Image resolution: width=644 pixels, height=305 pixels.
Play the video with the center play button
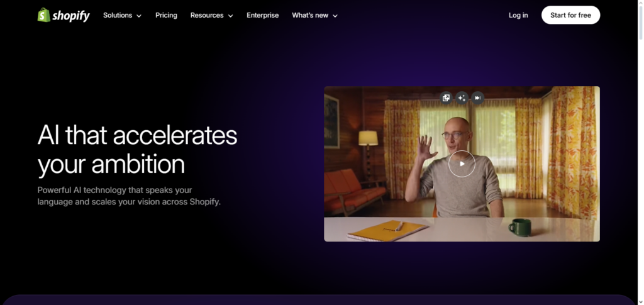coord(462,164)
